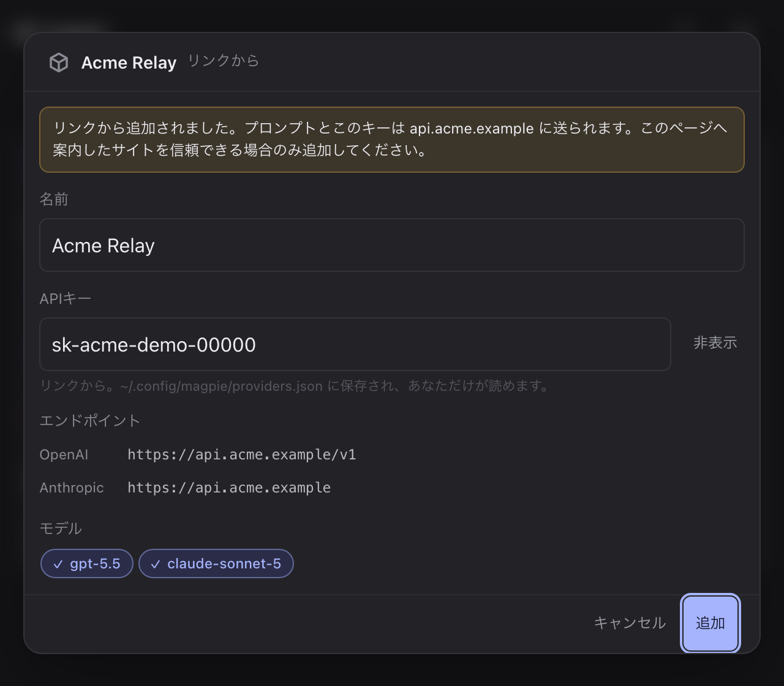Select the OpenAI endpoint URL https://api.acme.example/v1

pos(242,454)
